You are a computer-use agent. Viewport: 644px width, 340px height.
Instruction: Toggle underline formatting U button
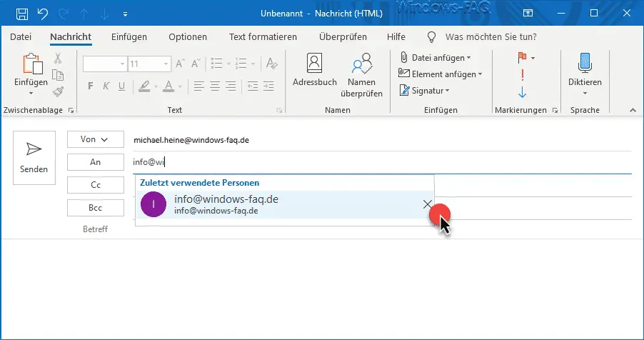(x=121, y=86)
